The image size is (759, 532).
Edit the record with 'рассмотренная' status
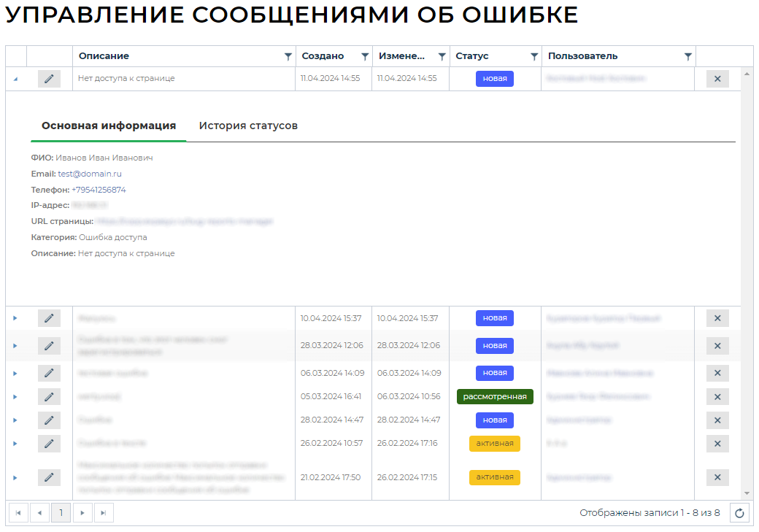(x=49, y=396)
